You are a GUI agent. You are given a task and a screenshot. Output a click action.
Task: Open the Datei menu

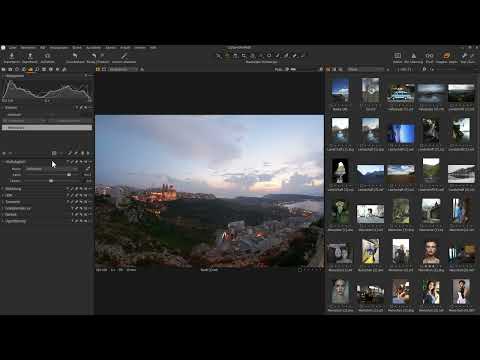[12, 48]
